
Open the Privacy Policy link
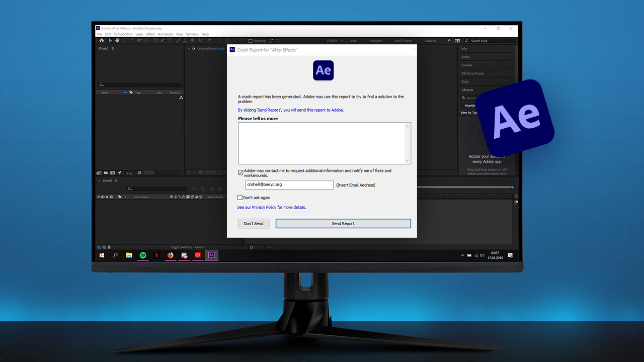(272, 207)
